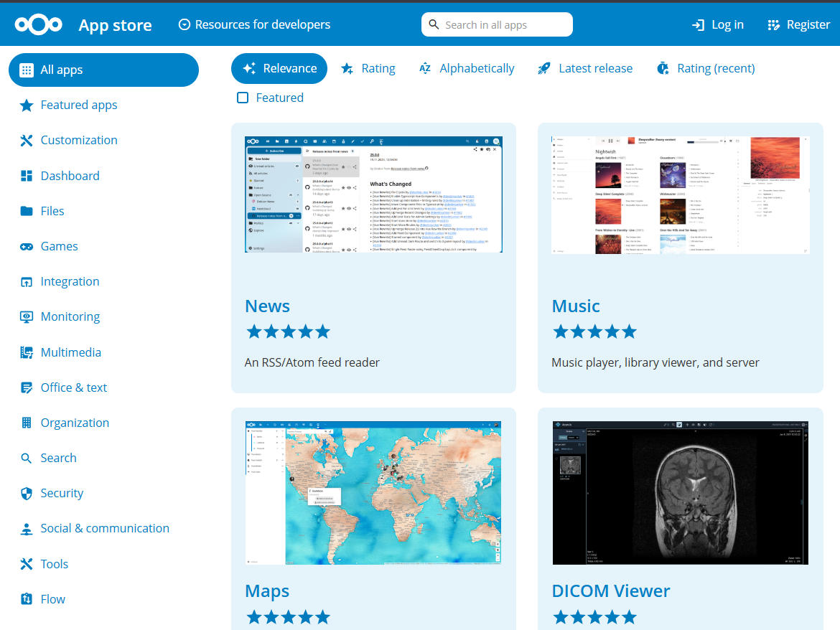Expand Resources for developers dropdown
This screenshot has width=840, height=630.
coord(254,24)
